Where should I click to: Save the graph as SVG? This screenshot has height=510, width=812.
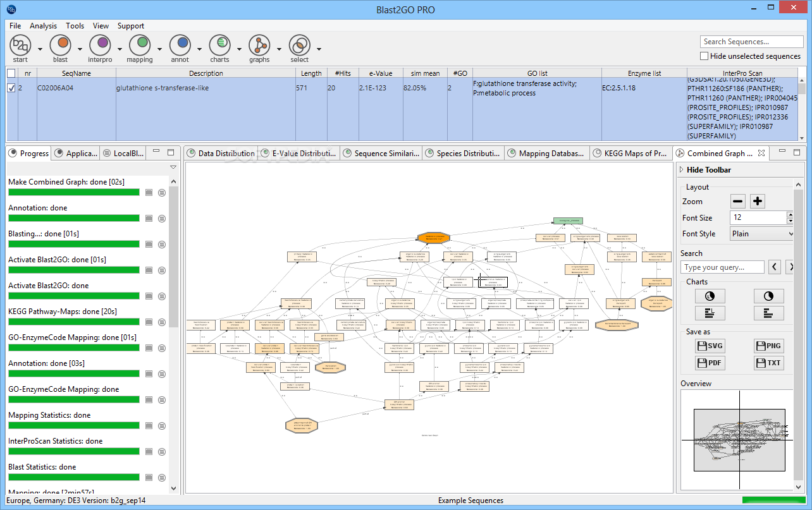pyautogui.click(x=710, y=346)
